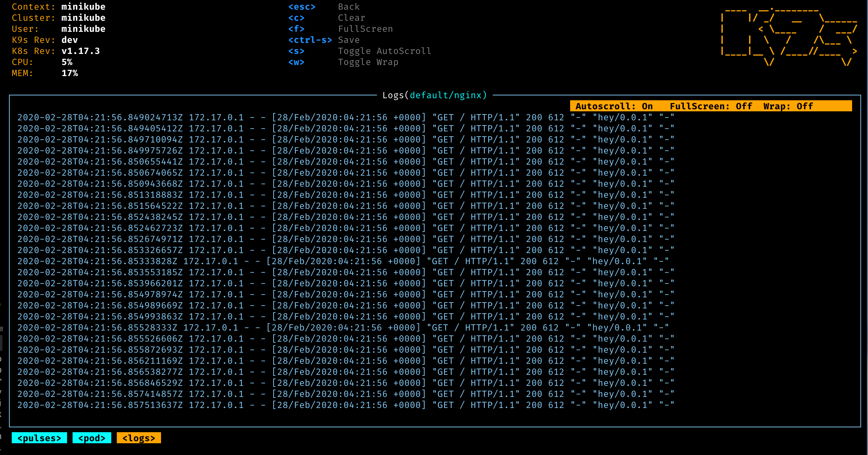The height and width of the screenshot is (455, 868).
Task: Select the <pod> breadcrumb
Action: tap(92, 438)
